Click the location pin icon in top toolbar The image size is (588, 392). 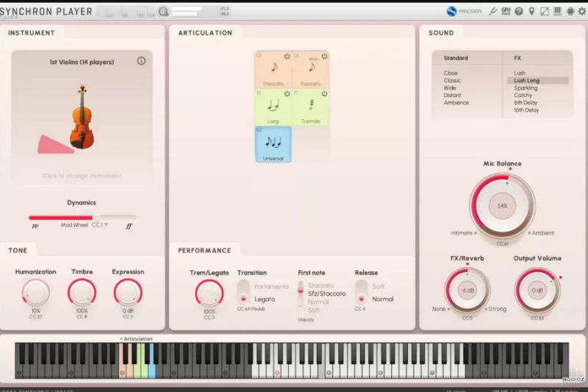(531, 11)
